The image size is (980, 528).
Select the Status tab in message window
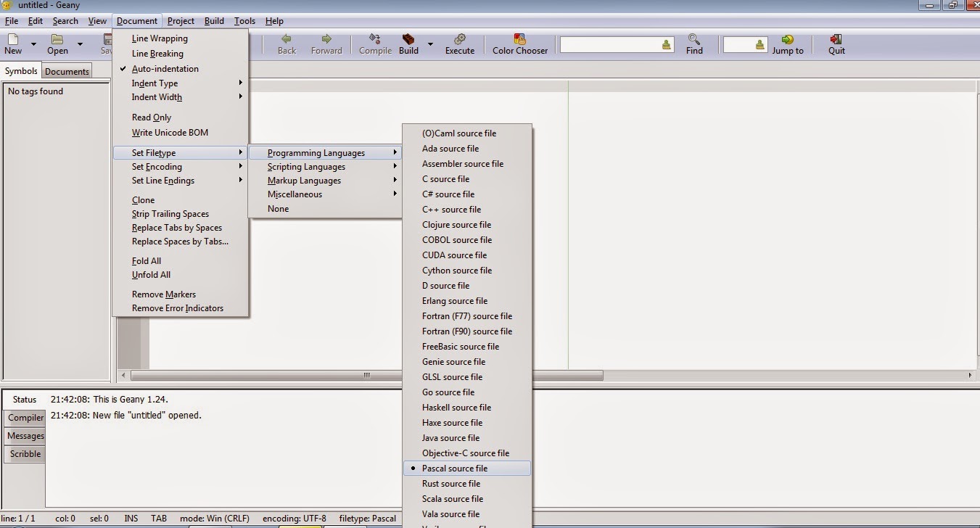25,400
